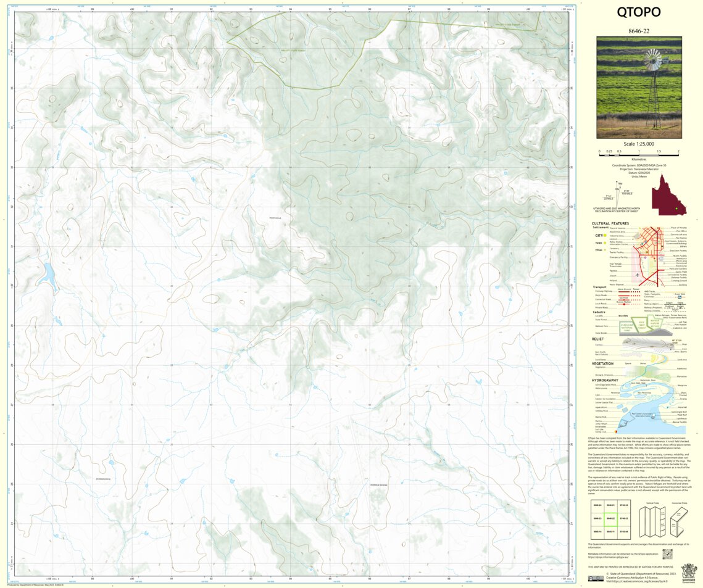This screenshot has width=703, height=588.
Task: Select the CITY settlement marker in the legend
Action: point(604,236)
